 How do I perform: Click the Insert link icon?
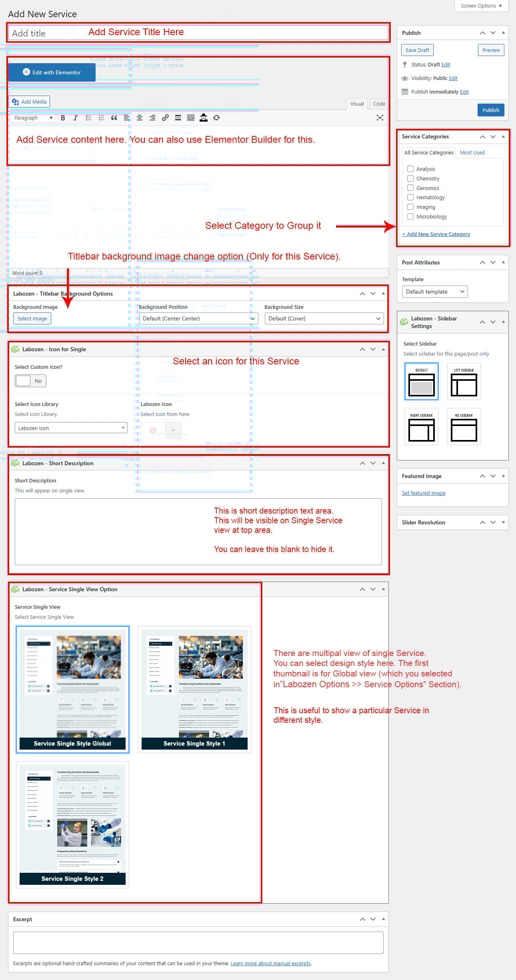165,118
